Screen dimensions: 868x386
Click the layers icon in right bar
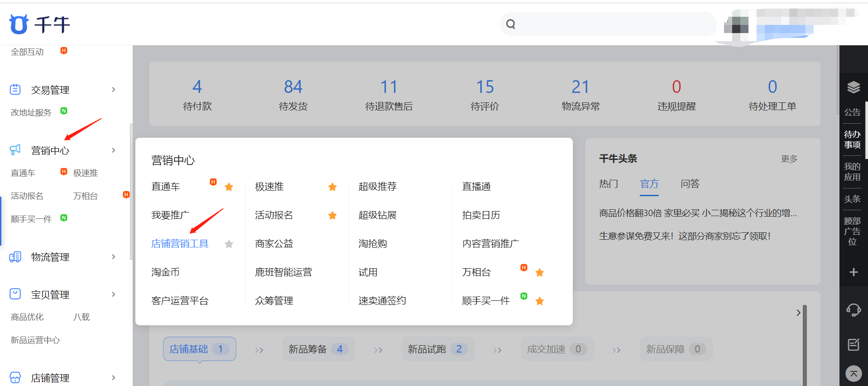(854, 87)
